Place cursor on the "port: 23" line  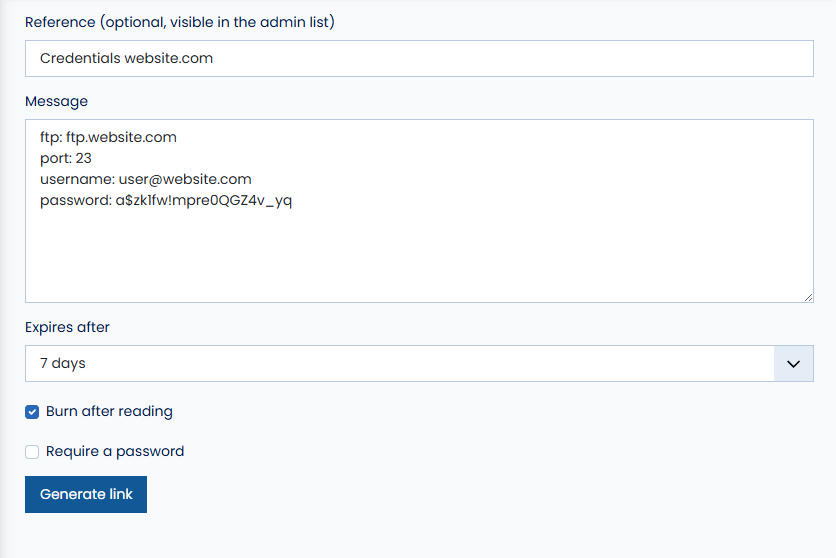[x=66, y=158]
